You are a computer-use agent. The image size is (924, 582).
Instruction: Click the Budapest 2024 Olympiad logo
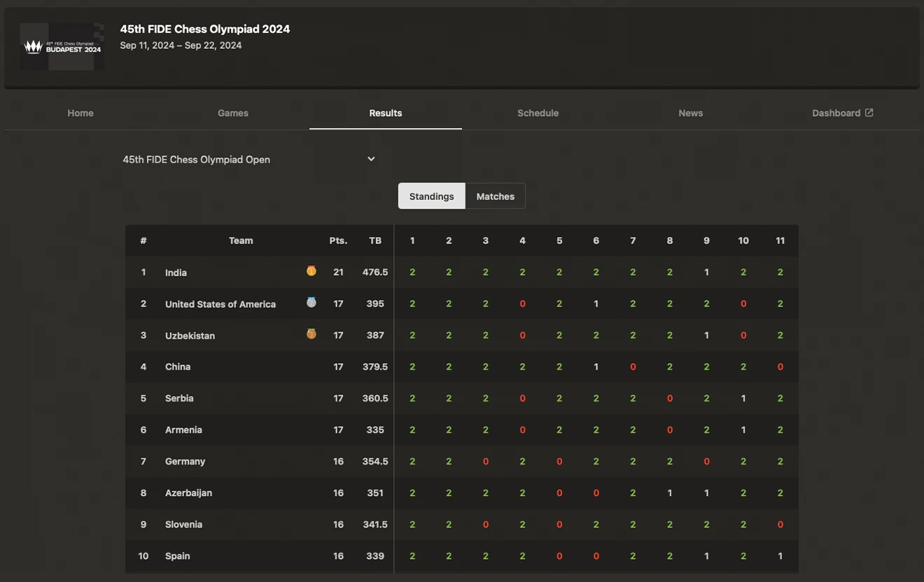tap(62, 46)
